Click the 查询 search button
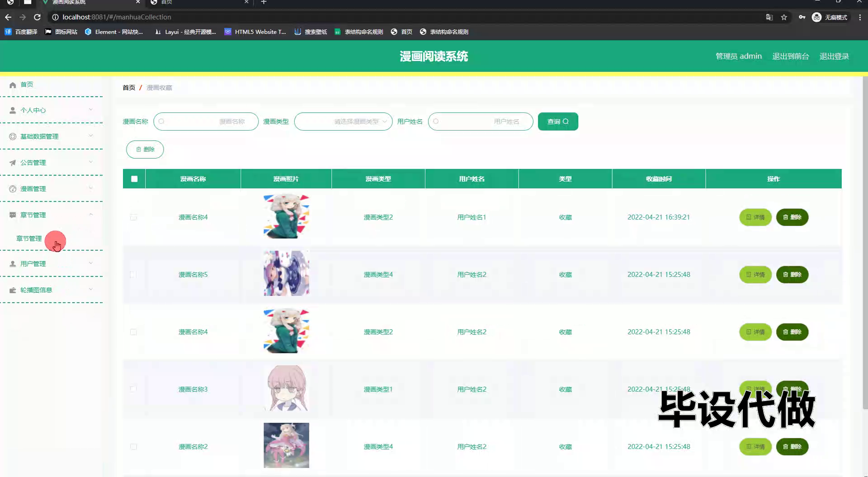The width and height of the screenshot is (868, 477). coord(558,122)
